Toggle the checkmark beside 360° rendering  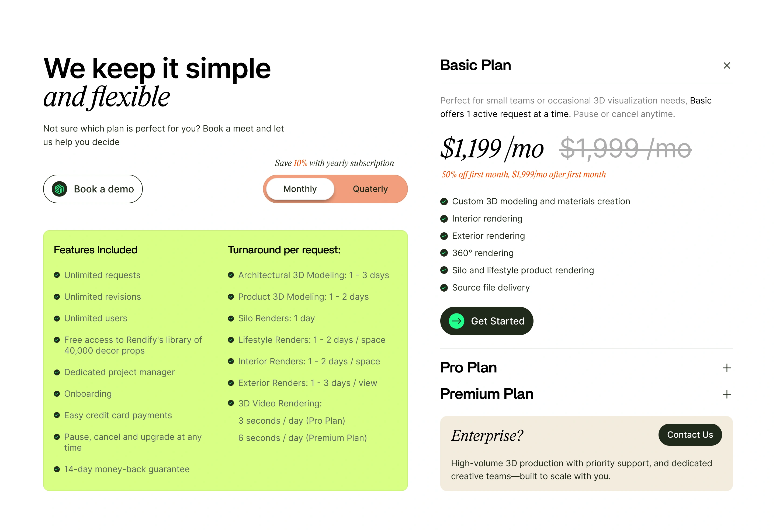tap(444, 253)
